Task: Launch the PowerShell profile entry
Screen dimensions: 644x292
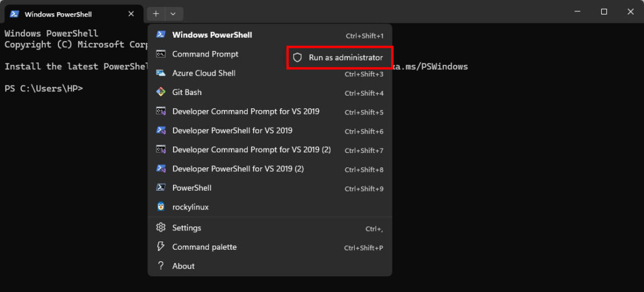Action: [x=270, y=188]
